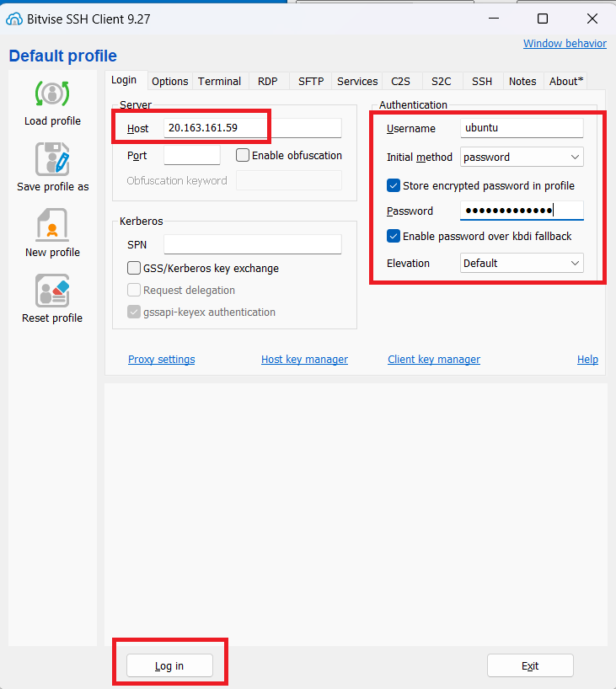
Task: Switch to the SFTP tab
Action: [x=310, y=82]
